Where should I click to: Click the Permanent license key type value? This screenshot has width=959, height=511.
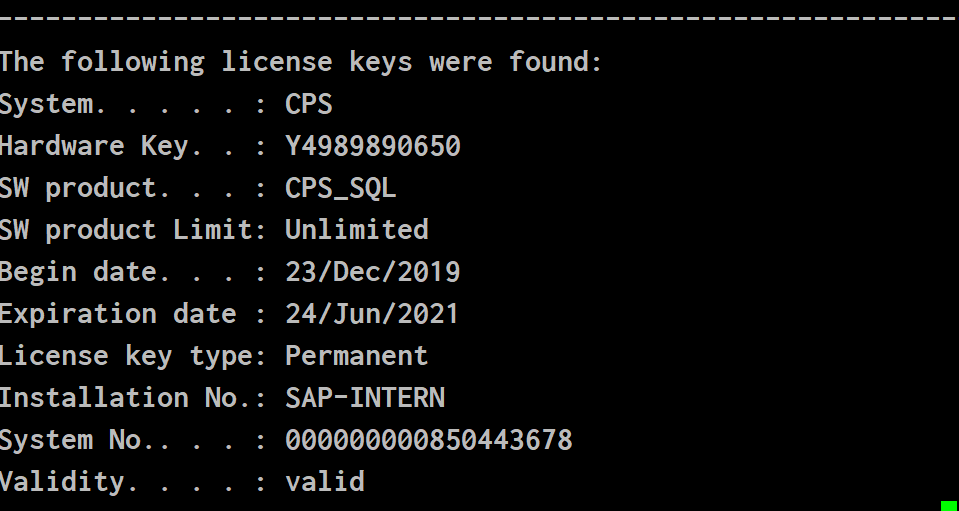pyautogui.click(x=357, y=356)
